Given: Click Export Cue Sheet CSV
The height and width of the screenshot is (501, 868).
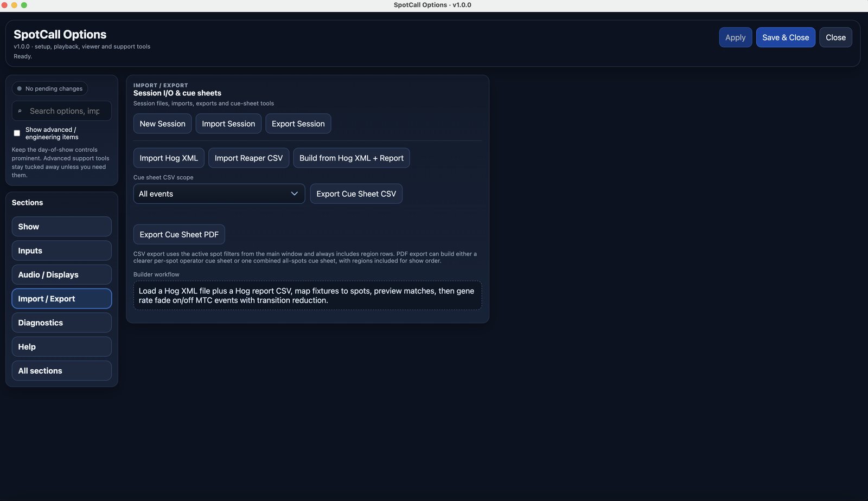Looking at the screenshot, I should pos(356,194).
